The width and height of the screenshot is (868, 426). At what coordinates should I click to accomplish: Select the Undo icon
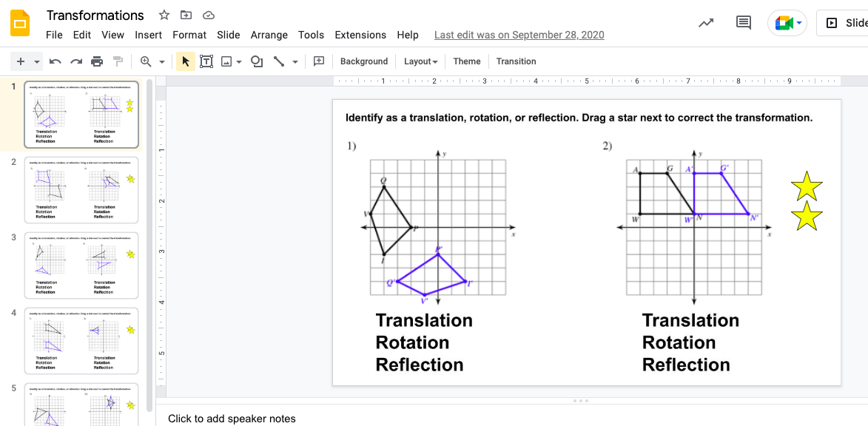pyautogui.click(x=55, y=61)
